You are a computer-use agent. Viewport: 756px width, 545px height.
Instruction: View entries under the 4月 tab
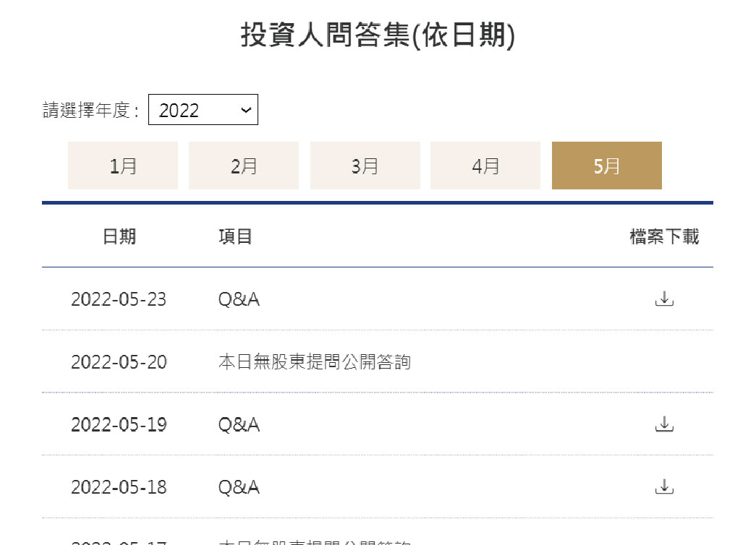click(x=485, y=165)
